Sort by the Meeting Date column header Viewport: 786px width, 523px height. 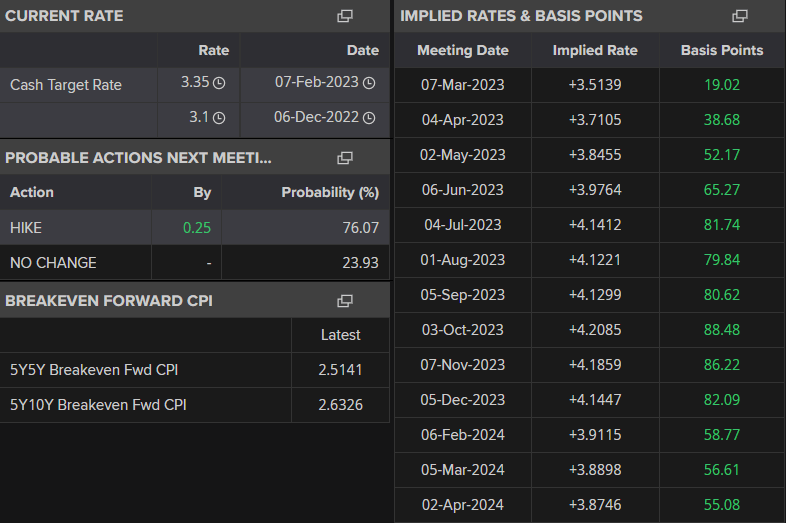pos(462,50)
